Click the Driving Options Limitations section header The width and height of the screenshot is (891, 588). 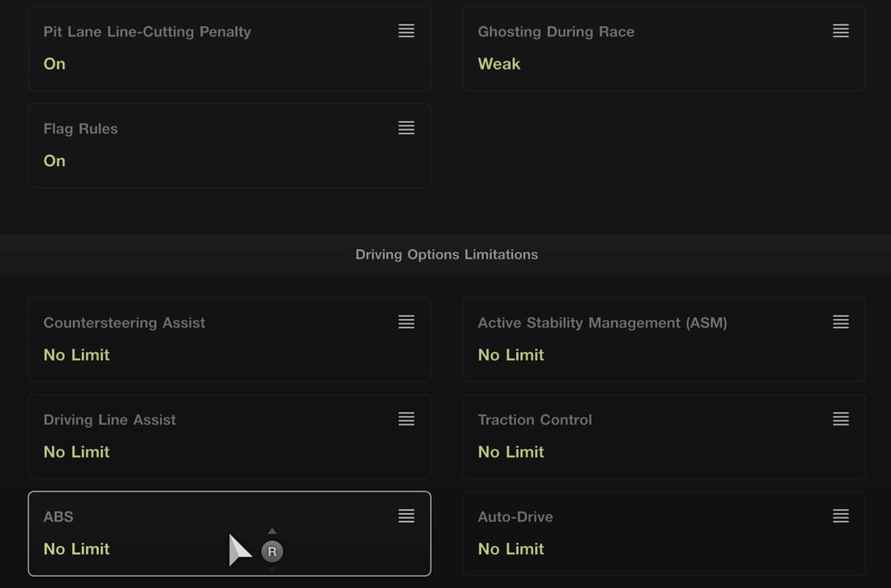click(446, 255)
